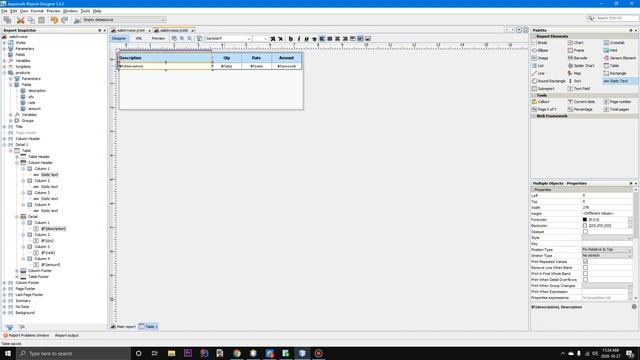The width and height of the screenshot is (640, 360).
Task: Open the Main report bottom tab
Action: tap(124, 327)
